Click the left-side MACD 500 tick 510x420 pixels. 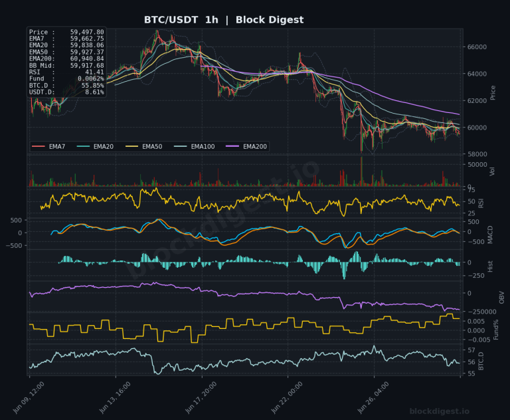point(16,221)
